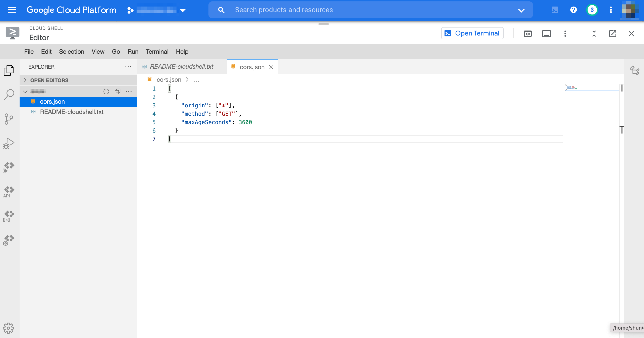Expand the search bar dropdown arrow
This screenshot has width=644, height=338.
tap(521, 10)
